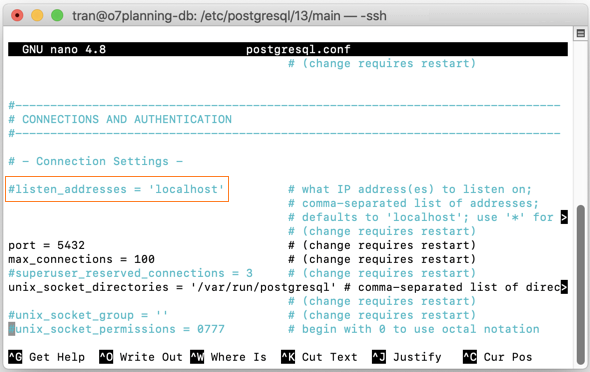Click on the port = 5432 line
The image size is (590, 372).
[47, 245]
